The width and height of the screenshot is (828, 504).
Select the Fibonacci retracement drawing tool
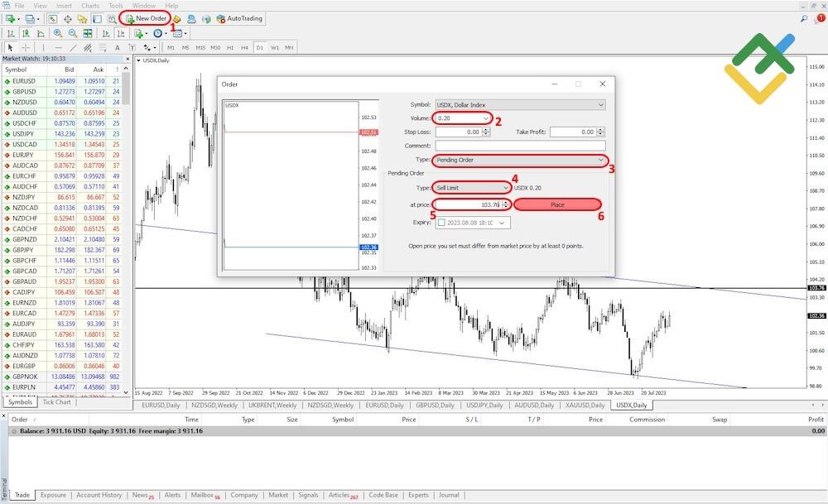tap(103, 48)
